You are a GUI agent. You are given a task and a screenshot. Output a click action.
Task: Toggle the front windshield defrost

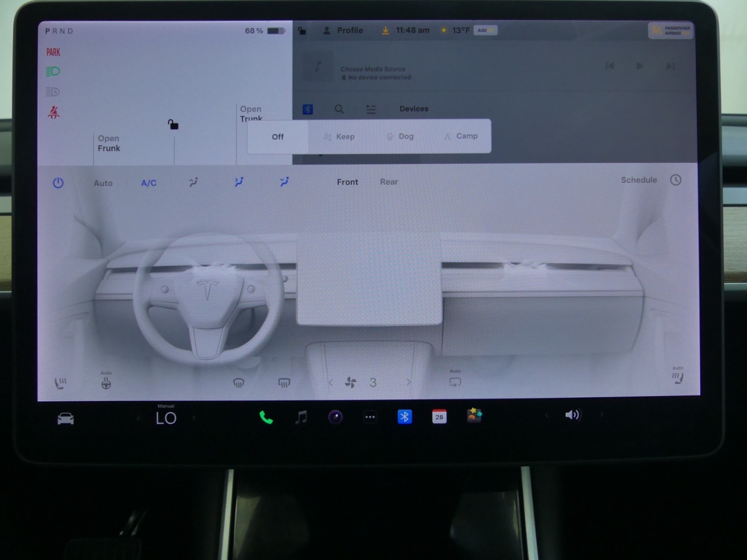point(239,383)
